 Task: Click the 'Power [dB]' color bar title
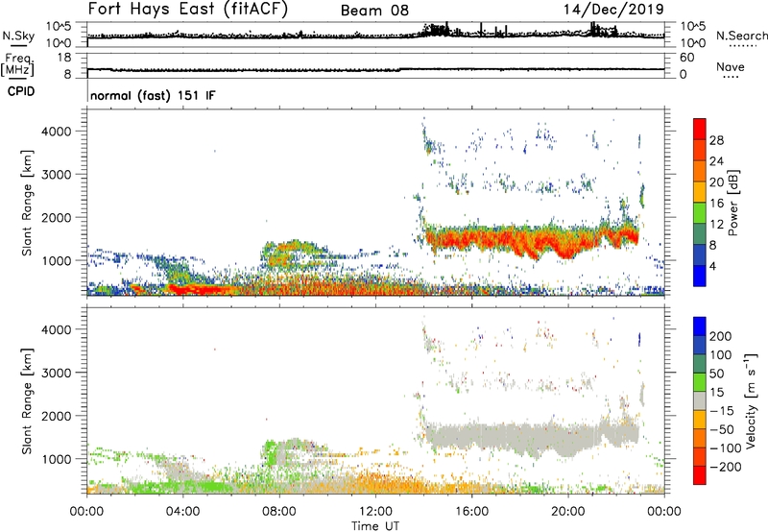[733, 203]
